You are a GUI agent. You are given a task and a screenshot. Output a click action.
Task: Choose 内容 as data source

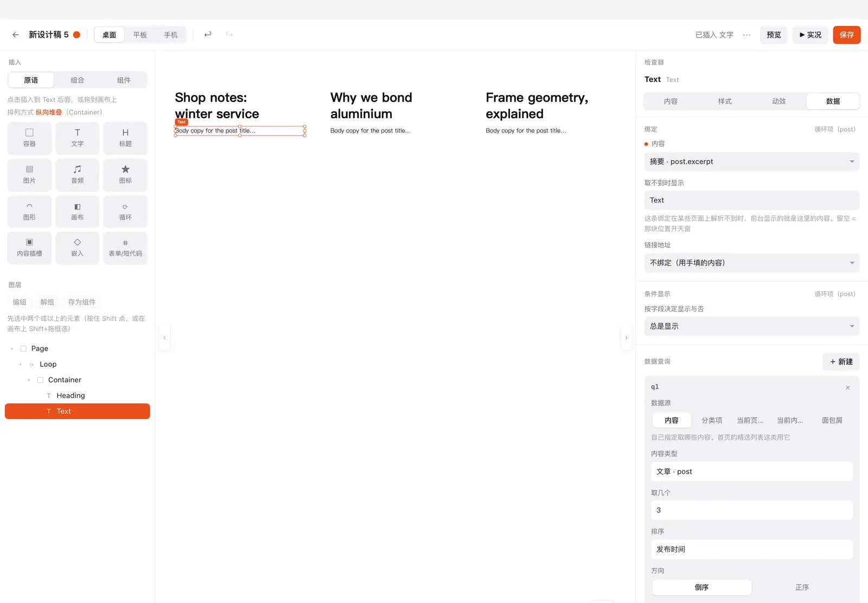(x=672, y=420)
